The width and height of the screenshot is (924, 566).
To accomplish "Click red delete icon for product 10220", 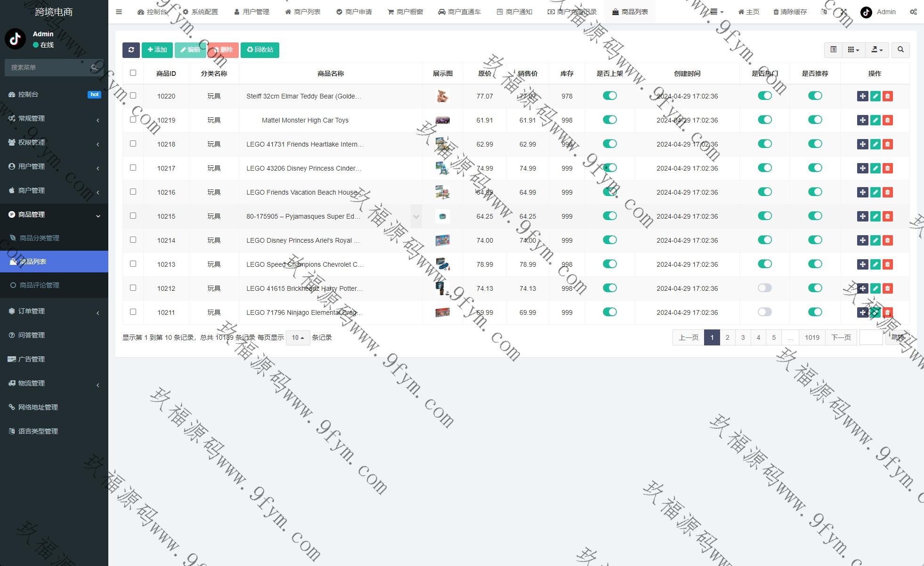I will tap(888, 96).
